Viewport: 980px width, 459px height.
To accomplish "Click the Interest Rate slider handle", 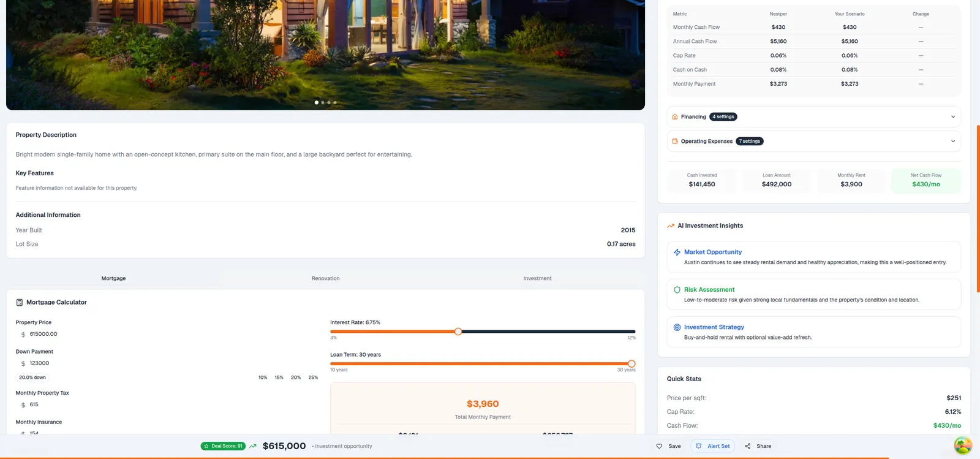I will 458,332.
